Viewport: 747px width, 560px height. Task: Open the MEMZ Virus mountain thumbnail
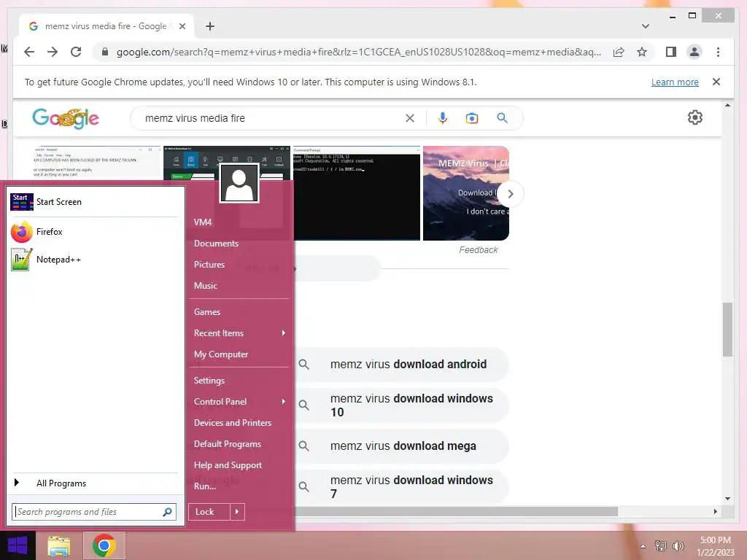pyautogui.click(x=466, y=192)
